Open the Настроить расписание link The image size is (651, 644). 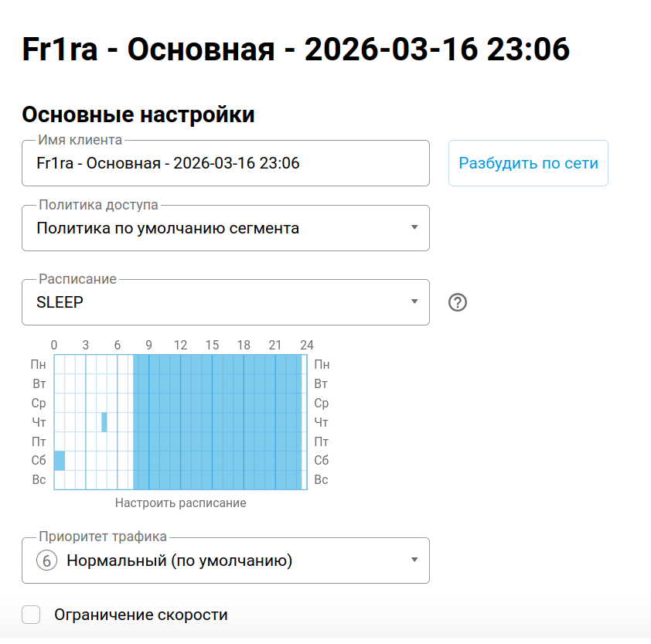click(180, 503)
